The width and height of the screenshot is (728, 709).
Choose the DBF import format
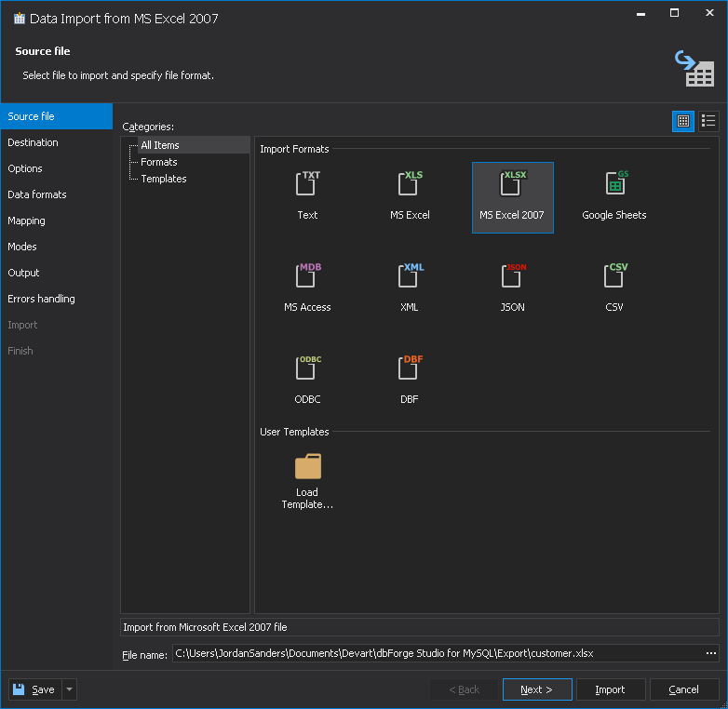coord(410,368)
